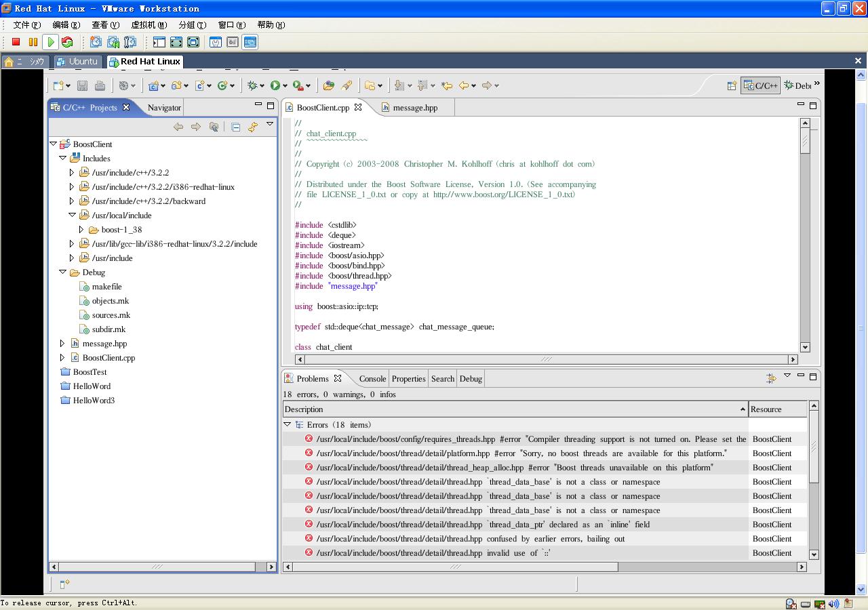Screen dimensions: 868x610
Task: Revert to the previous VM snapshot
Action: [x=113, y=42]
